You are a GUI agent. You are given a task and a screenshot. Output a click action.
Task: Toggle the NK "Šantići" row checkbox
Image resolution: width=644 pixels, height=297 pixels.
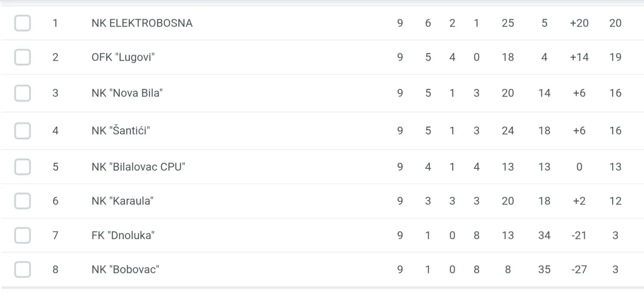(22, 131)
